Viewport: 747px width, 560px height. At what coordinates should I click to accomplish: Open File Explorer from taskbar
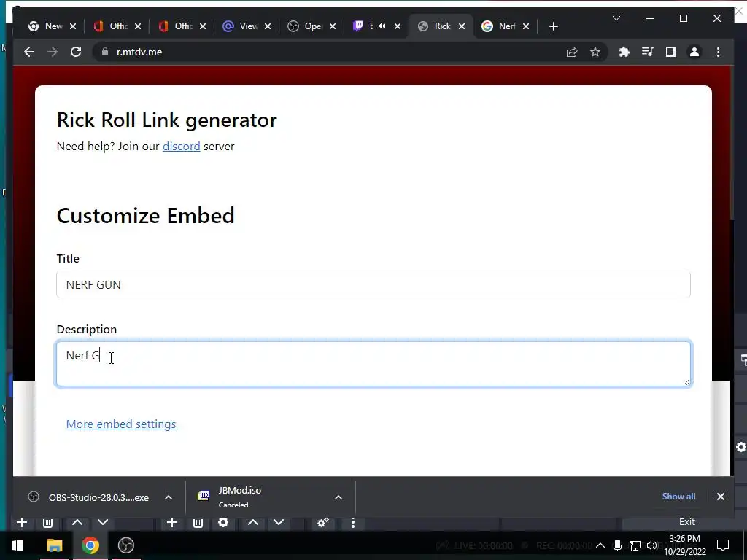pos(54,545)
